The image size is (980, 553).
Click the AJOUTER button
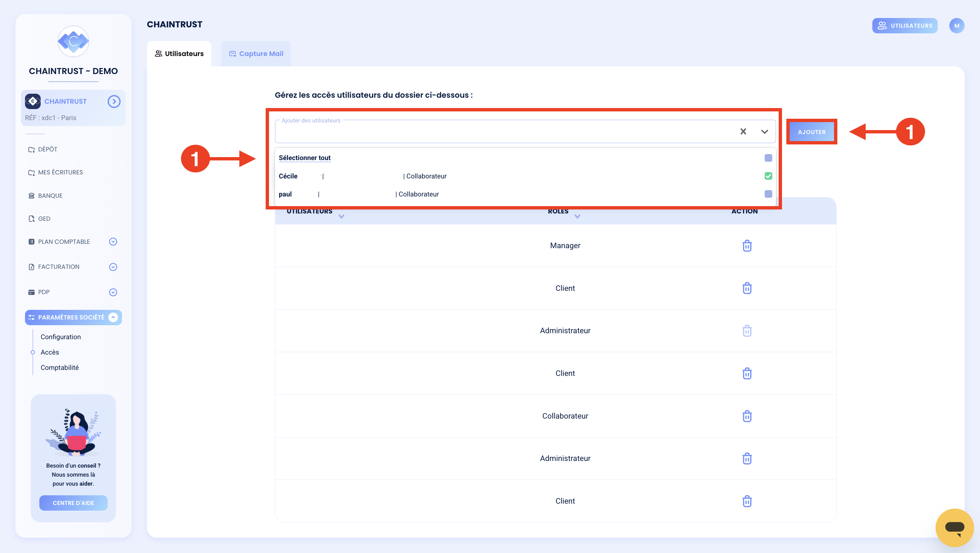[x=811, y=132]
